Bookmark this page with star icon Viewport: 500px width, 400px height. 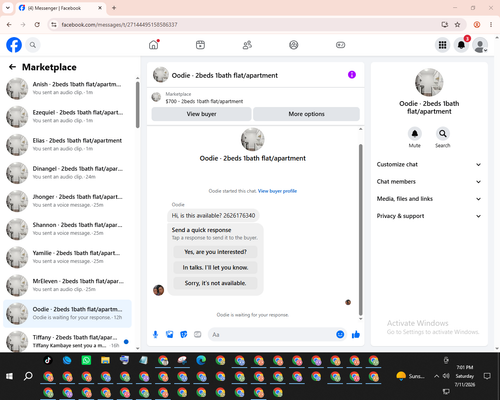point(457,25)
